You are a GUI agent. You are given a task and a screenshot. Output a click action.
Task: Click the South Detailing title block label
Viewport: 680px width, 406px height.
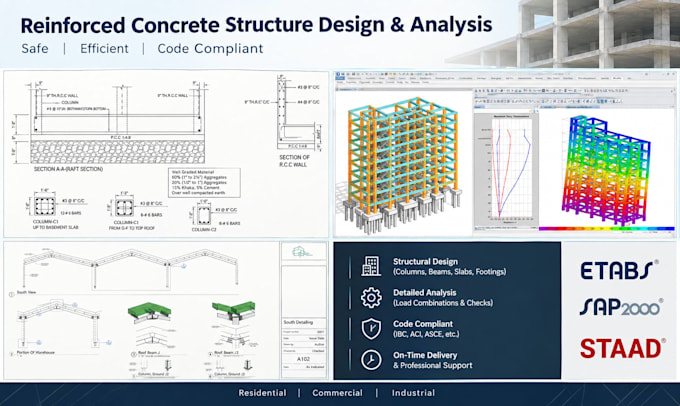(x=298, y=322)
